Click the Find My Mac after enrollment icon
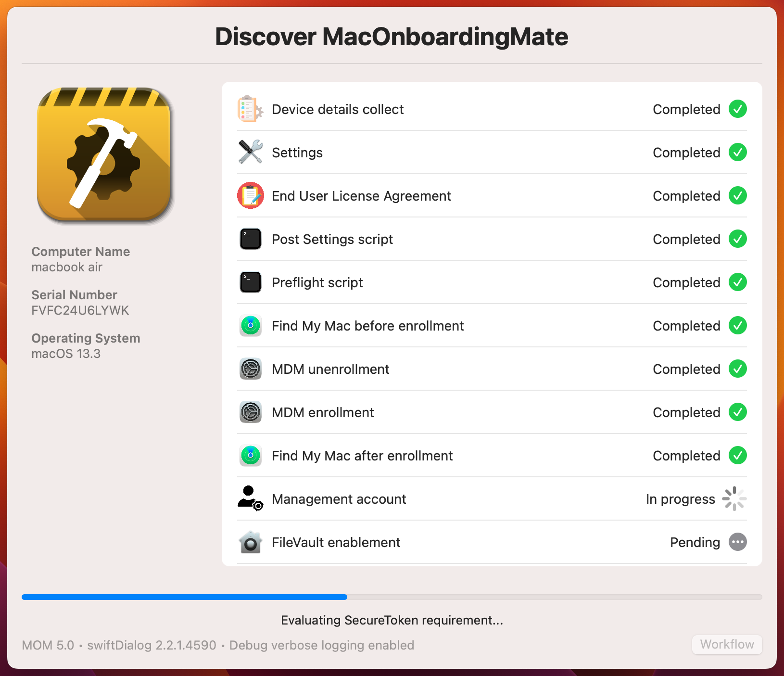Image resolution: width=784 pixels, height=676 pixels. click(x=250, y=456)
